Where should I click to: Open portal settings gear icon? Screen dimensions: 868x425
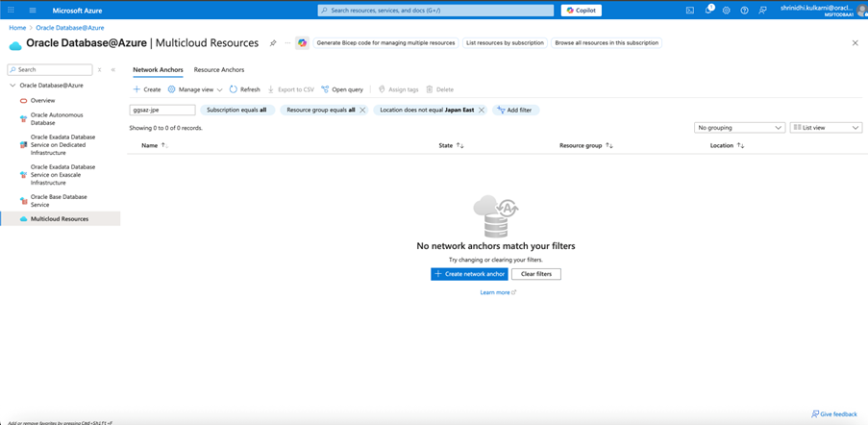(x=727, y=11)
